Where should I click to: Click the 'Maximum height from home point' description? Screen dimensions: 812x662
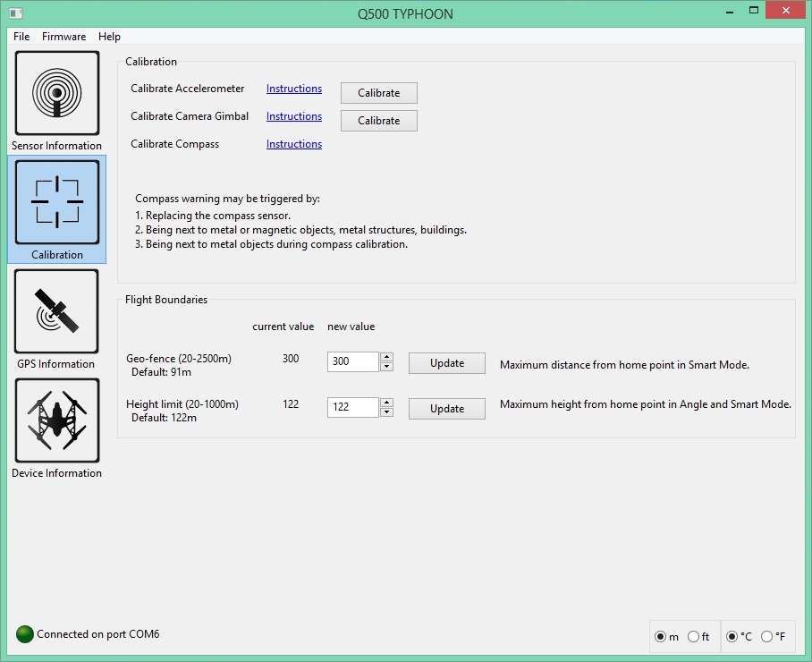(x=646, y=404)
